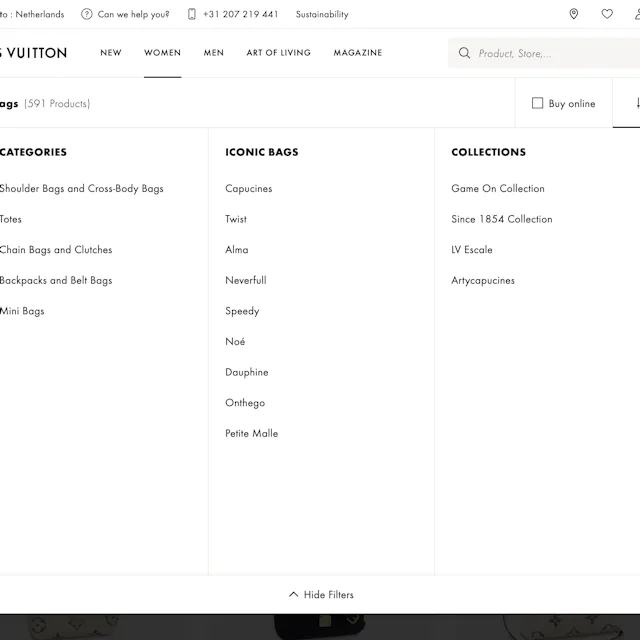Collapse panel with Hide Filters
This screenshot has height=640, width=640.
(321, 594)
